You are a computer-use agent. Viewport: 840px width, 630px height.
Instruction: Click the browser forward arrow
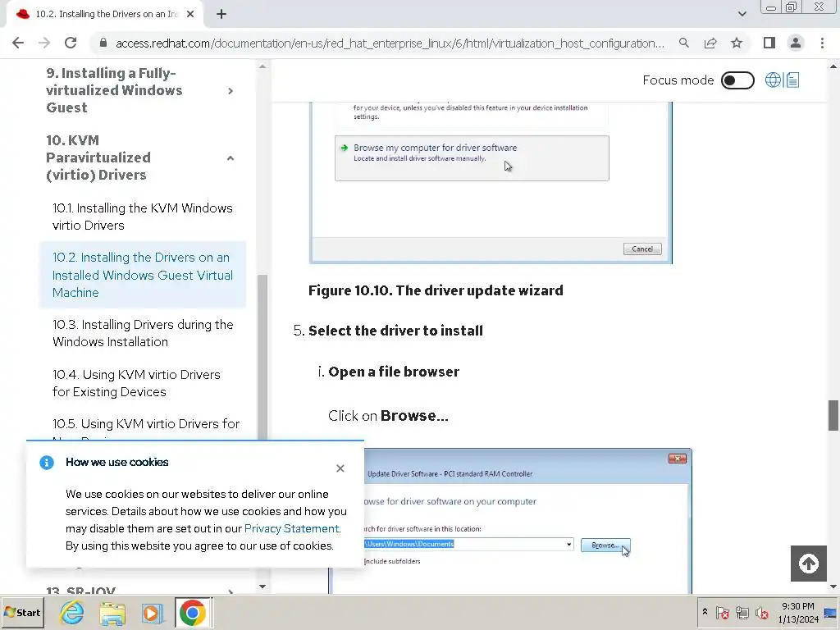pos(44,43)
